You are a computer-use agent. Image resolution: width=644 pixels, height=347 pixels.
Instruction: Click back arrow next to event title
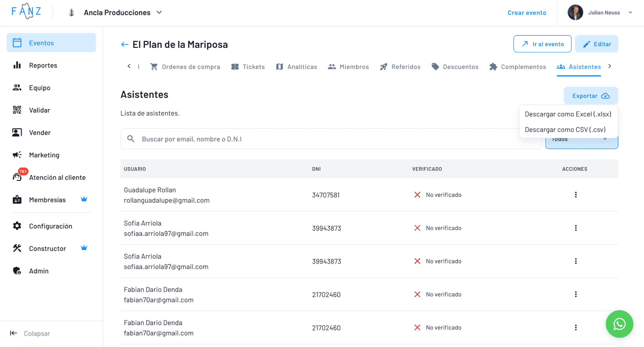tap(125, 44)
